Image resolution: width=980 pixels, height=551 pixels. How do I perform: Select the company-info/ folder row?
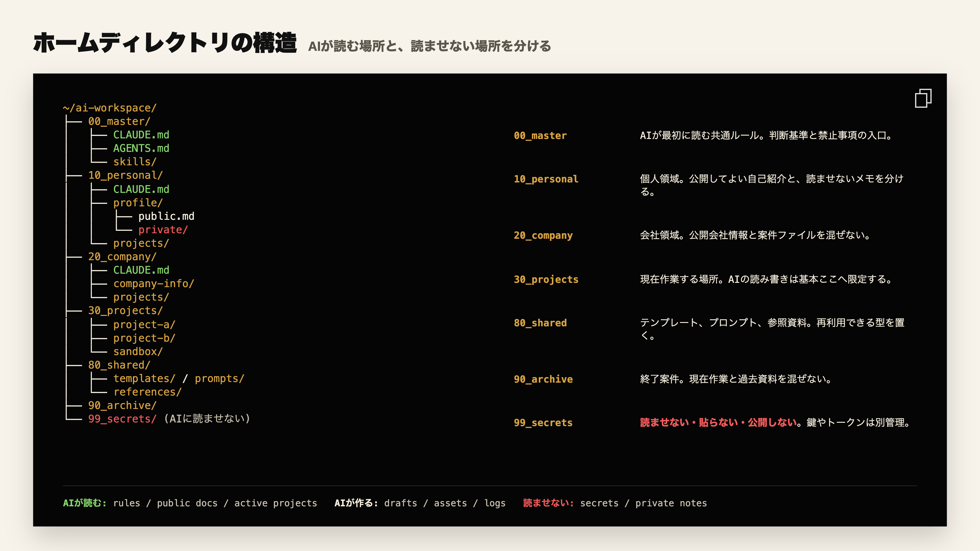154,284
